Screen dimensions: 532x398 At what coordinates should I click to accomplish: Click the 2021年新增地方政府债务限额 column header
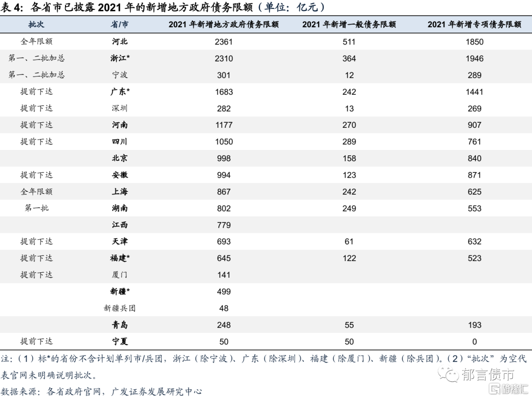point(224,24)
